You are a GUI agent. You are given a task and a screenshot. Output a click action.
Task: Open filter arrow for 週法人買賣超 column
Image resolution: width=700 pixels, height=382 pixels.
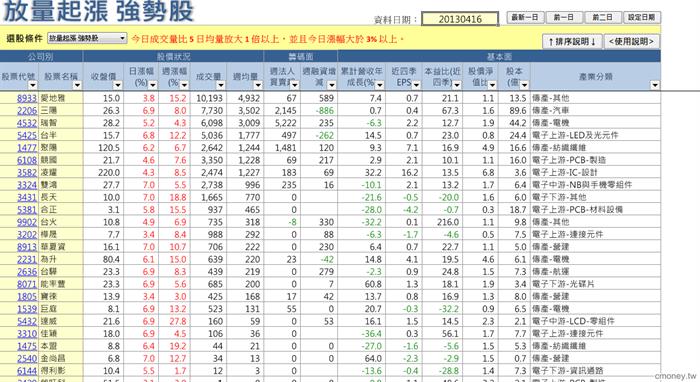coord(294,85)
